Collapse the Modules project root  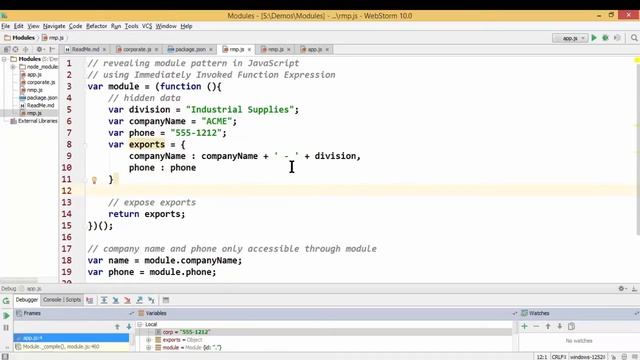(x=4, y=59)
